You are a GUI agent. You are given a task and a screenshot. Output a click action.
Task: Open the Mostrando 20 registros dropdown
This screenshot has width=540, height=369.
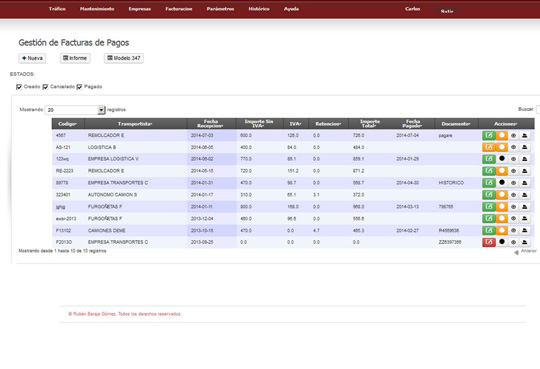pyautogui.click(x=75, y=110)
